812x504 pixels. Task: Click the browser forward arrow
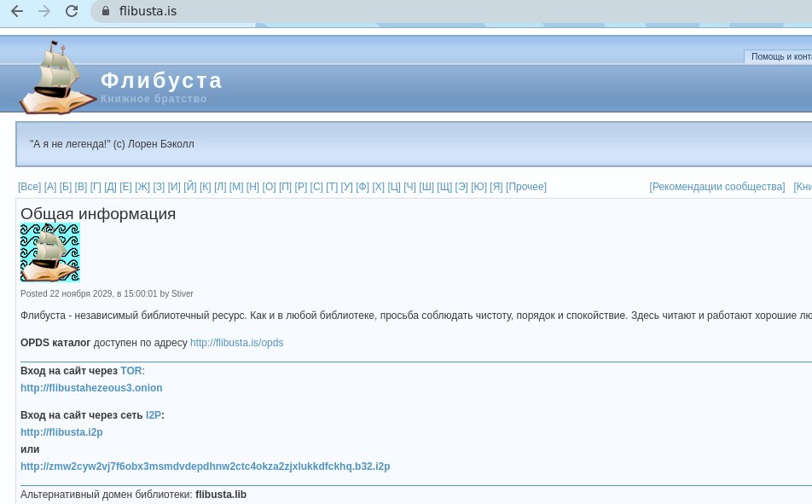point(44,11)
